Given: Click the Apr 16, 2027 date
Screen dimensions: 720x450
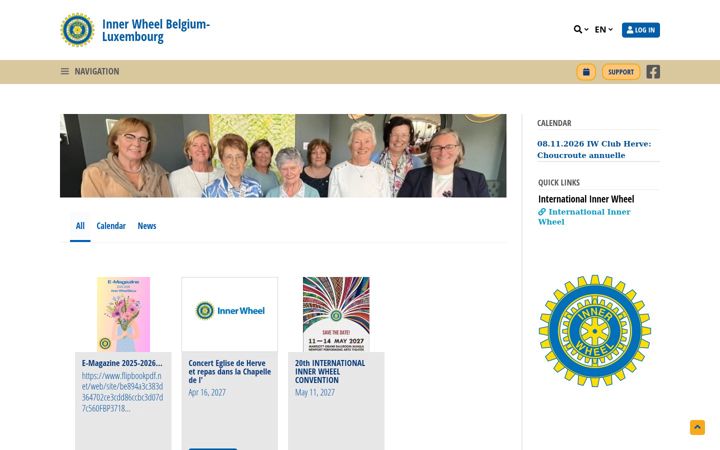Looking at the screenshot, I should click(x=207, y=392).
